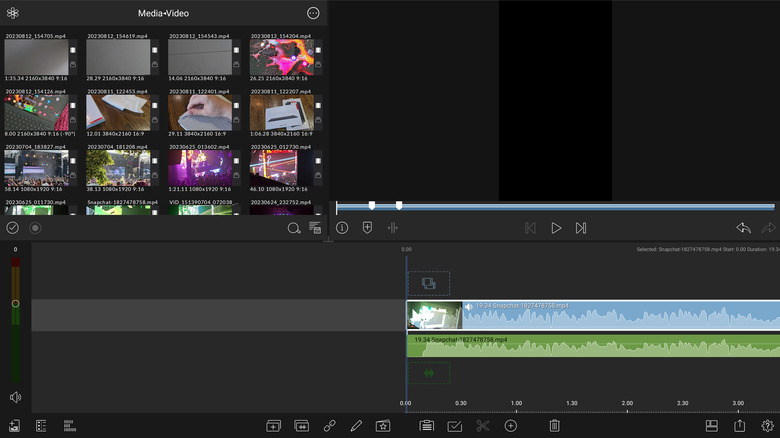Click the magnifier search icon in library
The height and width of the screenshot is (438, 780).
[294, 228]
